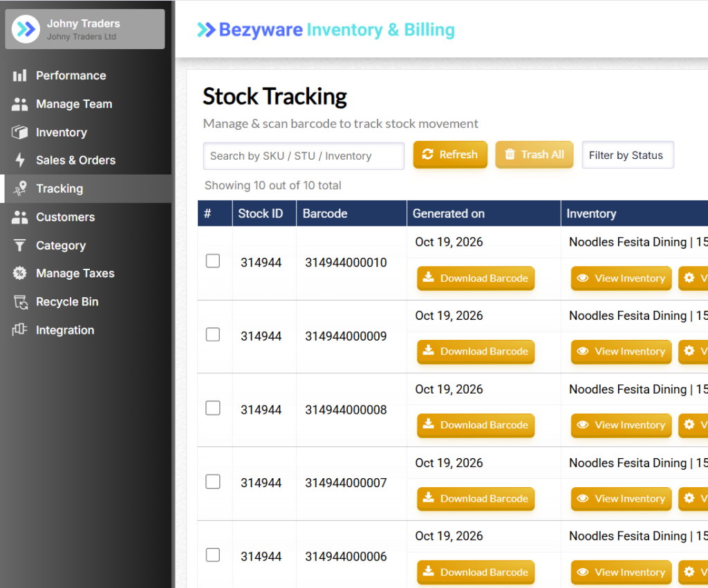Open the Filter by Status dropdown
Image resolution: width=708 pixels, height=588 pixels.
[x=628, y=155]
